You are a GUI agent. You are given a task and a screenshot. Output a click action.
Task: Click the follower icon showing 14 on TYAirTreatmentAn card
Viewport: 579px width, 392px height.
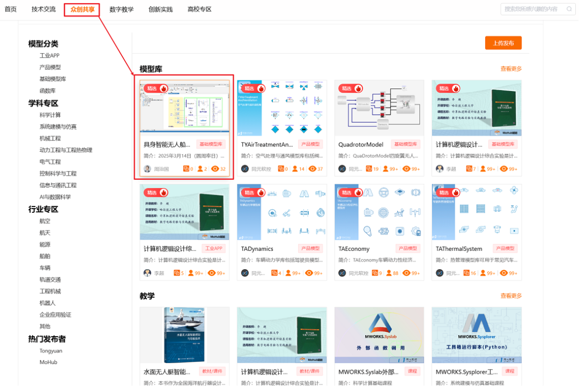(294, 168)
